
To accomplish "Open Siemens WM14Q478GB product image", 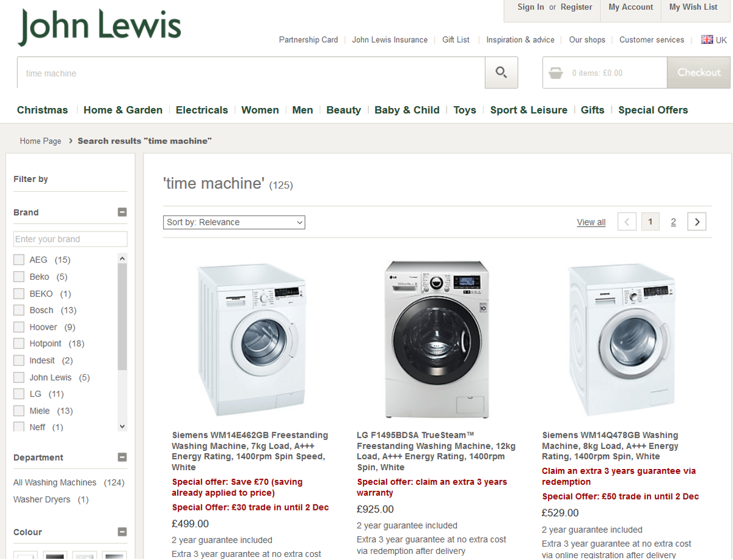I will [x=622, y=340].
